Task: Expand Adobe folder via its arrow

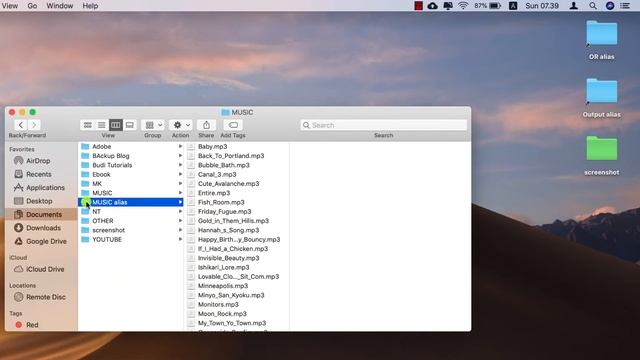Action: 180,147
